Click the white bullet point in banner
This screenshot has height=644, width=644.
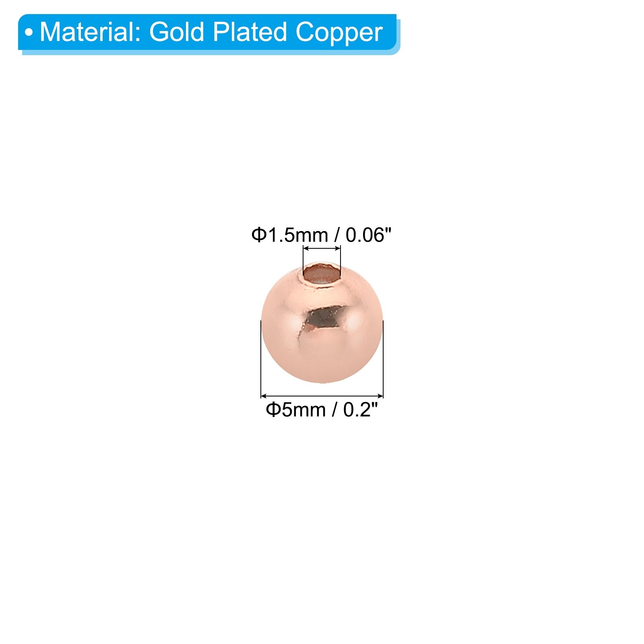coord(29,32)
